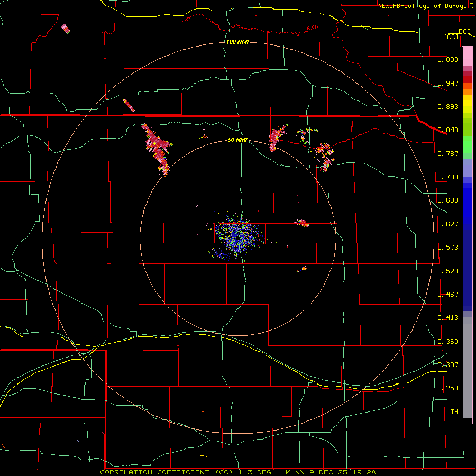Select the 0.253 scale value

click(448, 388)
